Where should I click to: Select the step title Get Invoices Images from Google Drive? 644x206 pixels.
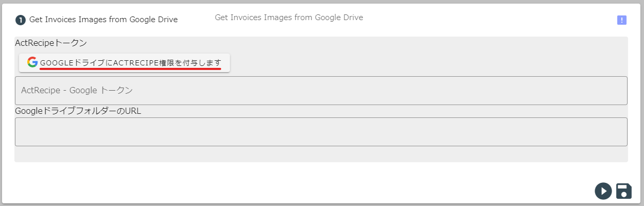103,20
